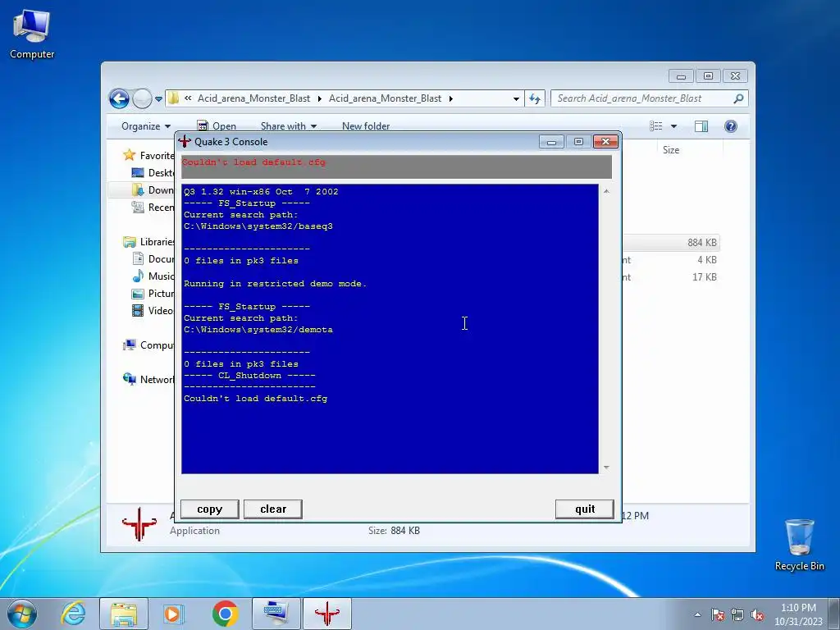Click the console scrollbar down arrow
840x630 pixels.
pyautogui.click(x=606, y=467)
